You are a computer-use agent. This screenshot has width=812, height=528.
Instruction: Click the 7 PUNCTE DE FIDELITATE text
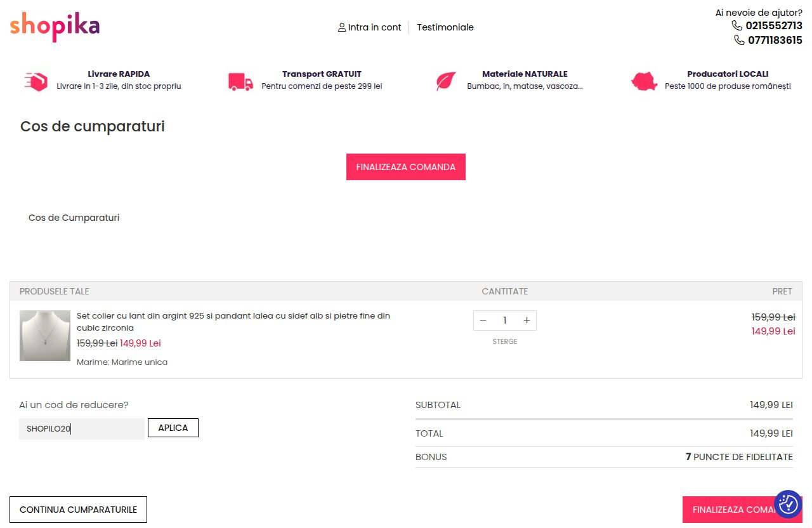739,457
